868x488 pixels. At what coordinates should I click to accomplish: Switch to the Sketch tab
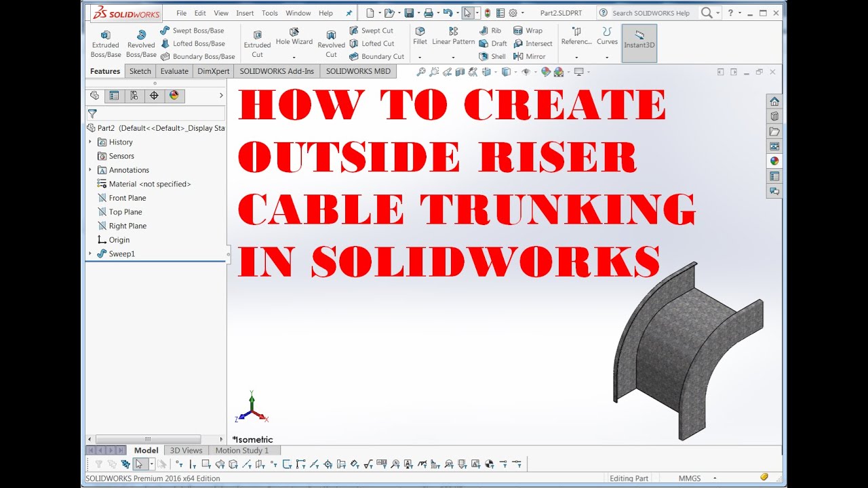click(140, 71)
